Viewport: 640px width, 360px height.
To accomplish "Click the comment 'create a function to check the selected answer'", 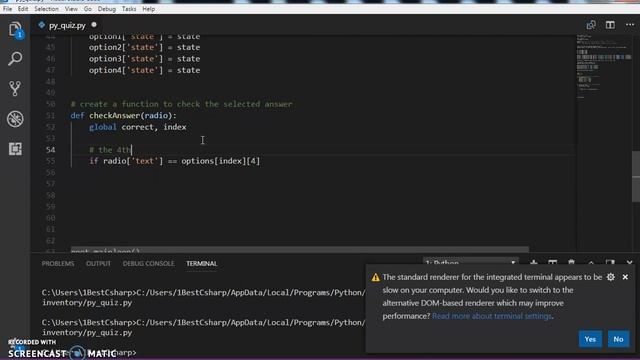I will click(x=182, y=104).
